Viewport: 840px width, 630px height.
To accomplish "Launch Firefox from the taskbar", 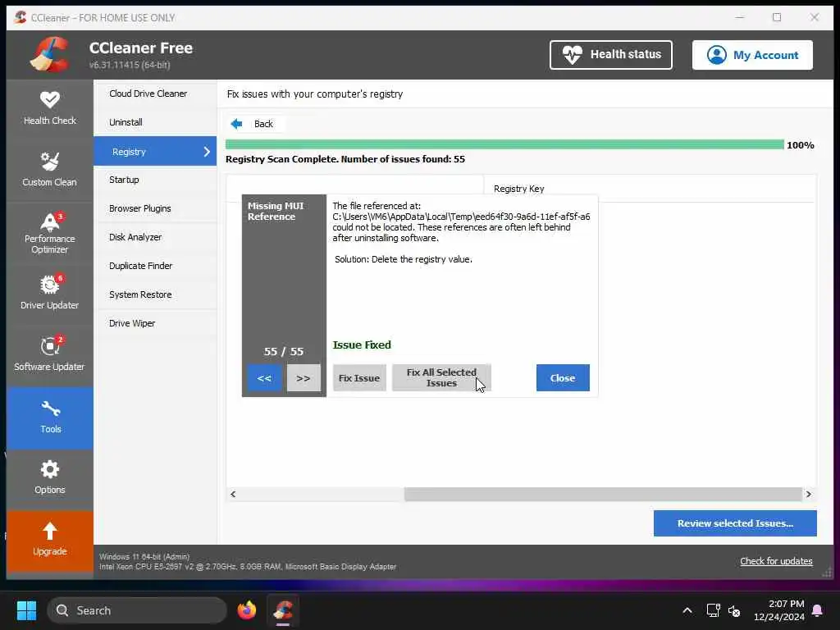I will (246, 610).
